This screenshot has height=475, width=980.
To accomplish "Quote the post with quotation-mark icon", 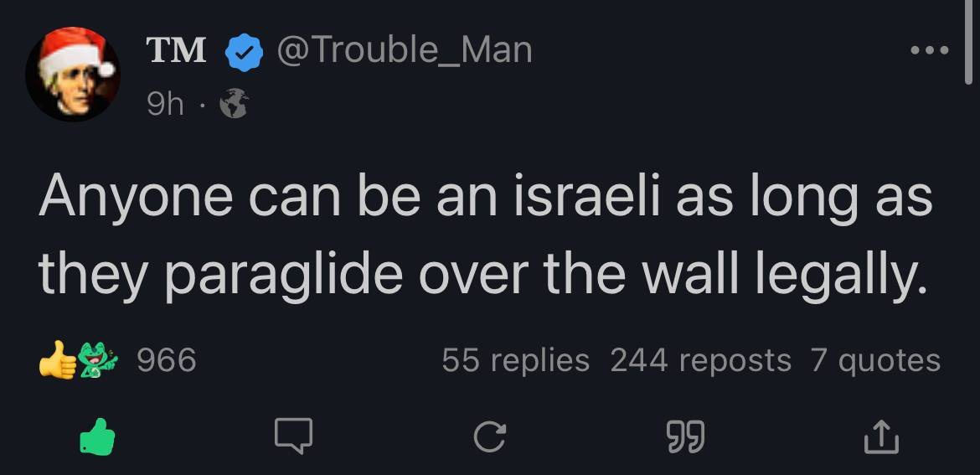I will pos(684,436).
